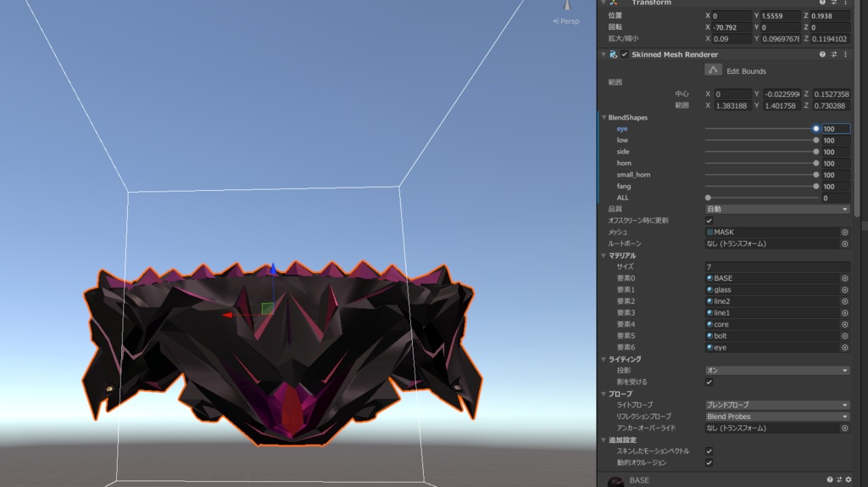Collapse the BlendShapes section
Screen dimensions: 868x487
point(604,117)
